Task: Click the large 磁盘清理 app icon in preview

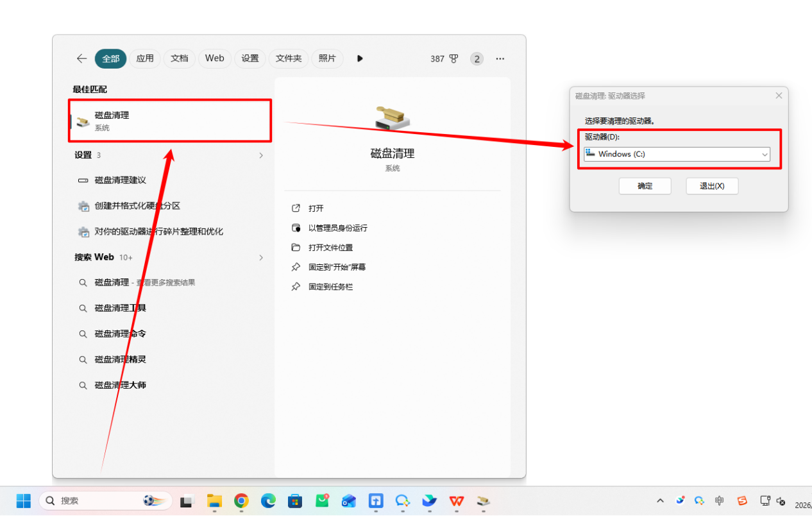Action: click(392, 118)
